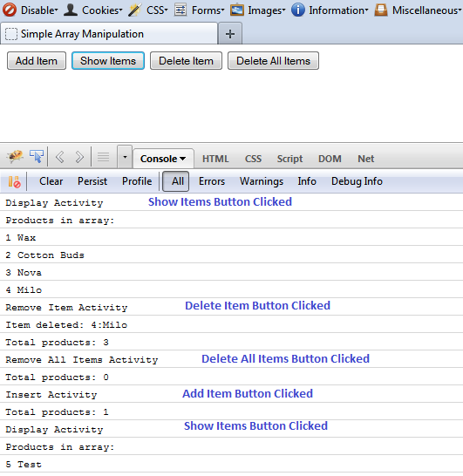Screen dimensions: 463x476
Task: Click the '5 Test' log line
Action: click(231, 464)
